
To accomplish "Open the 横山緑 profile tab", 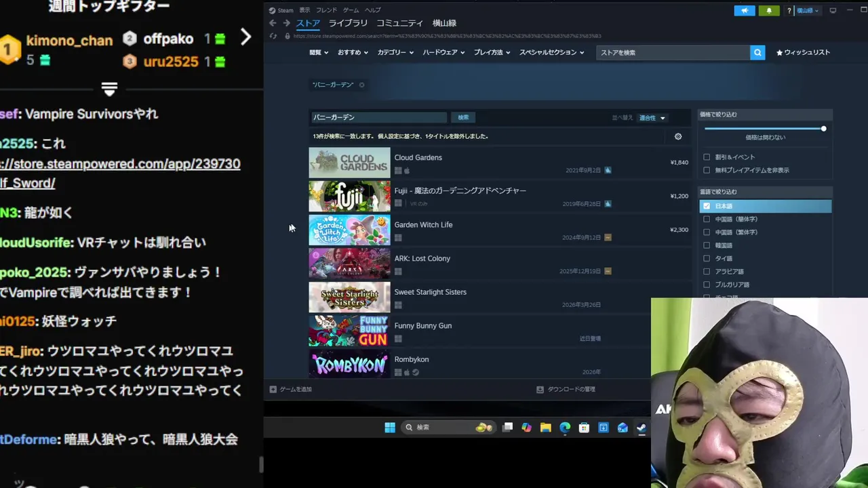I will pos(445,23).
